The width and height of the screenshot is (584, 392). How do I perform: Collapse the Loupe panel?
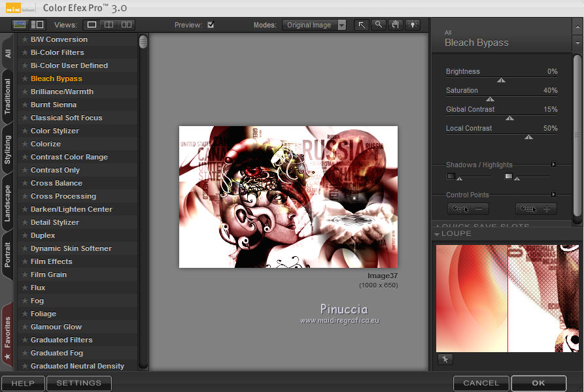pyautogui.click(x=437, y=234)
